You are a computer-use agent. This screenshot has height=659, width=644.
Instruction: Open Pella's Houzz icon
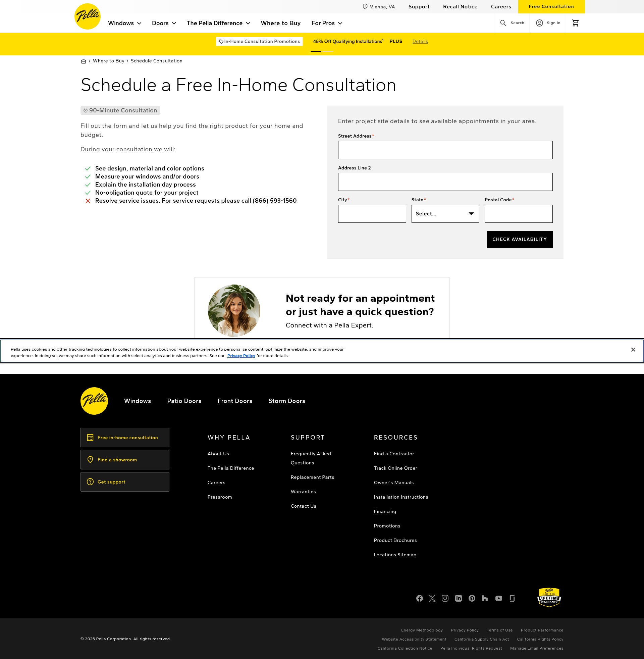tap(485, 599)
